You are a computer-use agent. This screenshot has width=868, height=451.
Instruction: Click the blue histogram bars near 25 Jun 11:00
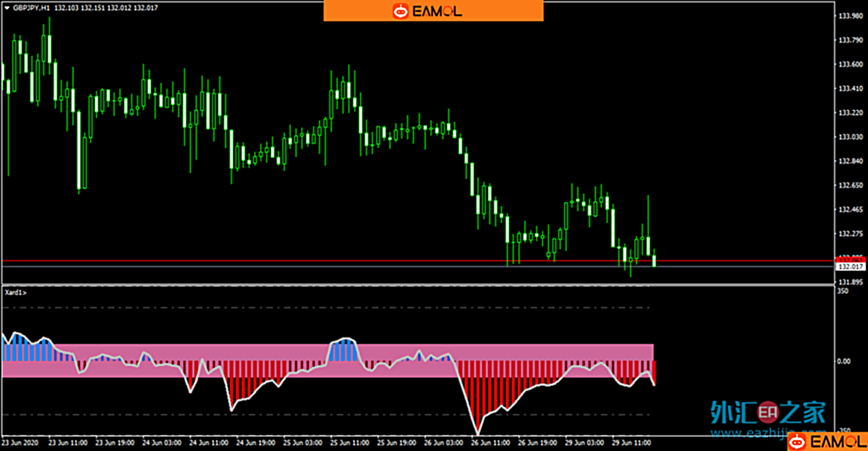click(343, 351)
